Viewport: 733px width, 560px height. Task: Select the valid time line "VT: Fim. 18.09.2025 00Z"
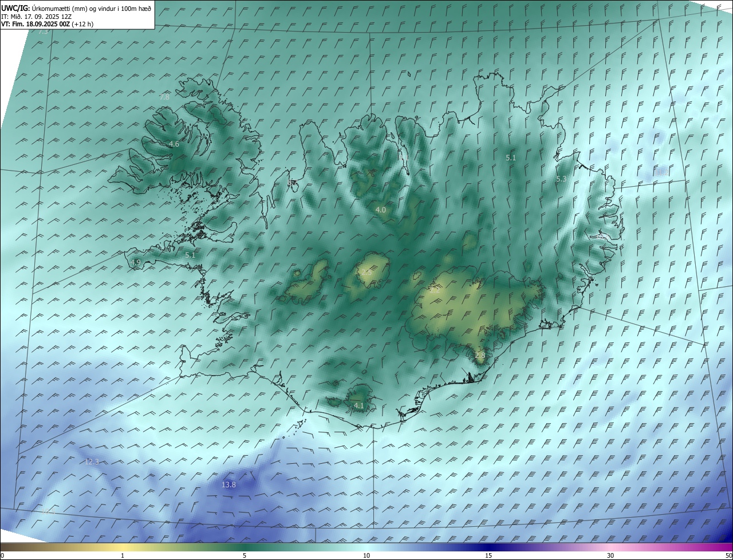coord(36,24)
